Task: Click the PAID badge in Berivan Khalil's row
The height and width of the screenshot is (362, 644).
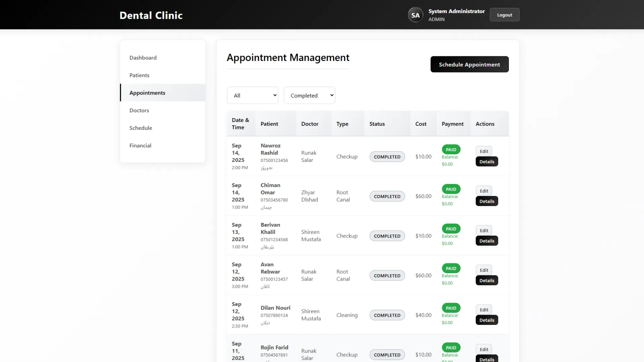Action: (x=451, y=229)
